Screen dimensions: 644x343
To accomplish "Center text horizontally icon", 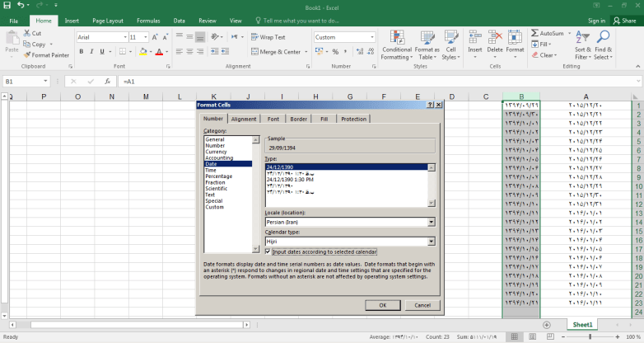I will (189, 51).
